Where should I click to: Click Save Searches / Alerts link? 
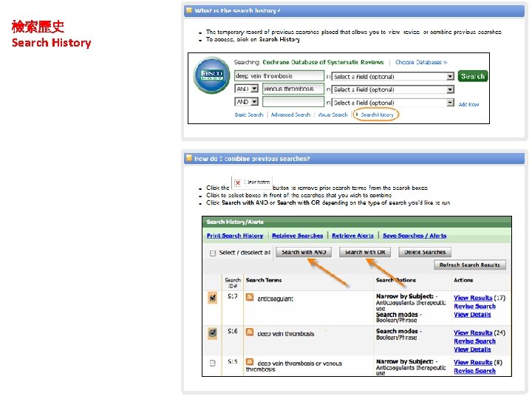[x=415, y=236]
